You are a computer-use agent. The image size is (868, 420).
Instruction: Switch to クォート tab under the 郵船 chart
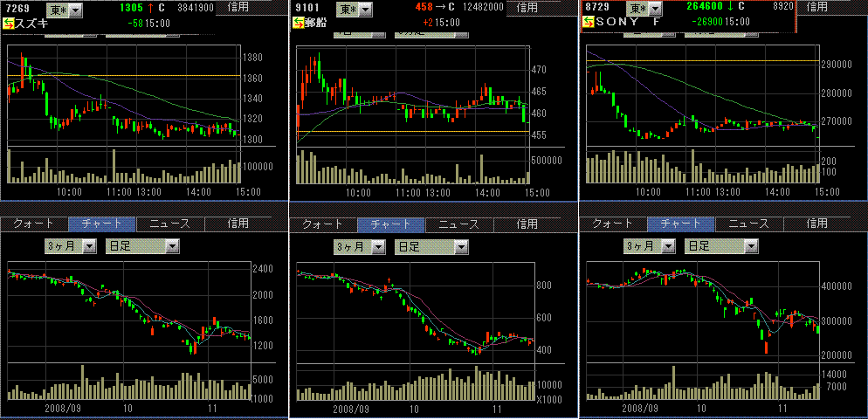[323, 224]
